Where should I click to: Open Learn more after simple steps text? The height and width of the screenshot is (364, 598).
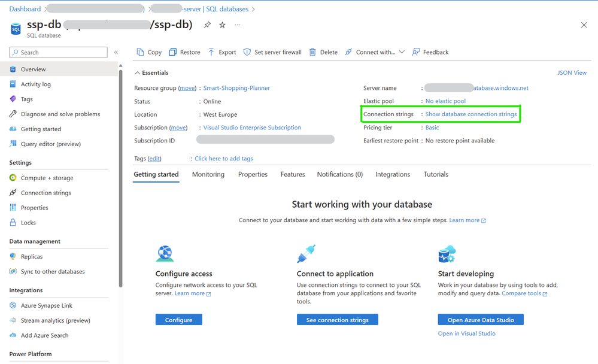[467, 220]
